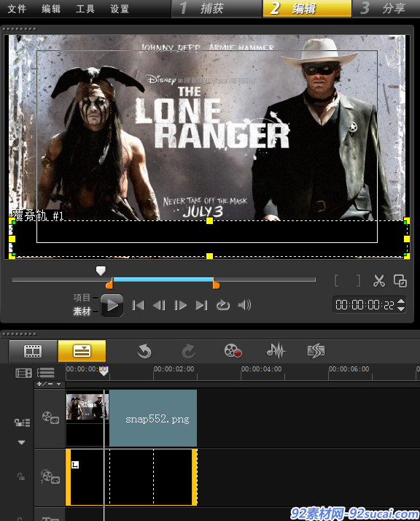The height and width of the screenshot is (521, 420).
Task: Toggle repeat playback loop icon
Action: click(x=223, y=305)
